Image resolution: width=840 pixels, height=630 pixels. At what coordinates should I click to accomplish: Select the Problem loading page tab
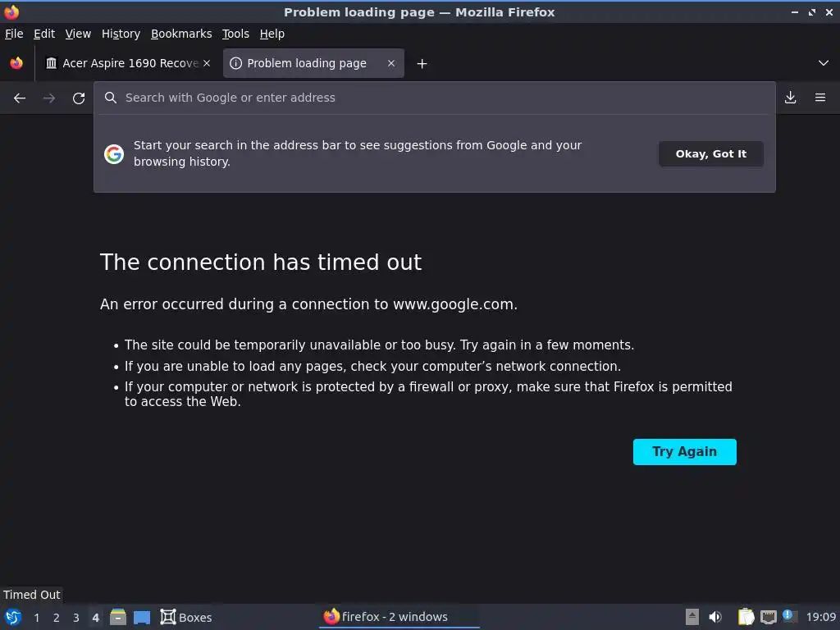[x=313, y=63]
